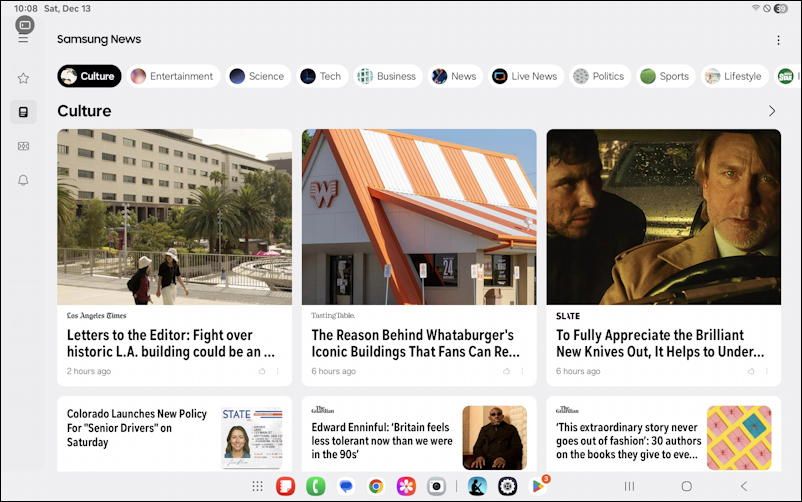802x502 pixels.
Task: Like the Slate Knives Out article
Action: (x=751, y=371)
